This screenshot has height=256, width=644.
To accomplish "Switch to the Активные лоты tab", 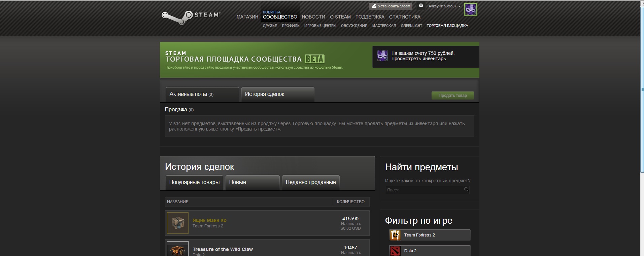I will coord(202,95).
